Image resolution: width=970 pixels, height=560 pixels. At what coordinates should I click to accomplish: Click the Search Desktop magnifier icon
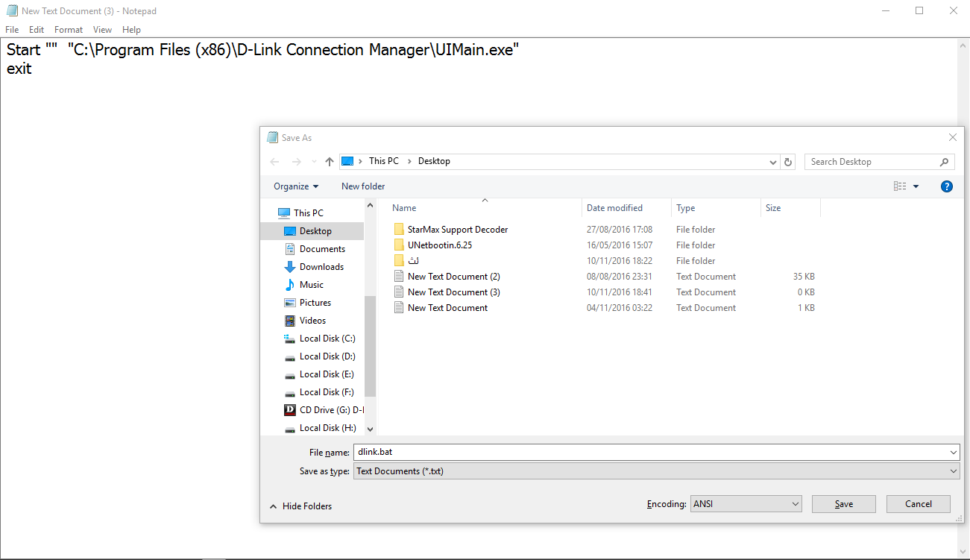(x=945, y=162)
